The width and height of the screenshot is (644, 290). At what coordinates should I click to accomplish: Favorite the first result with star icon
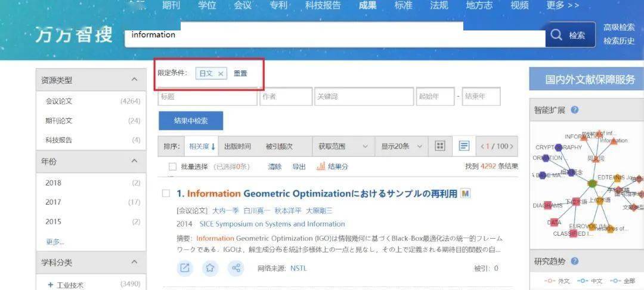point(210,268)
